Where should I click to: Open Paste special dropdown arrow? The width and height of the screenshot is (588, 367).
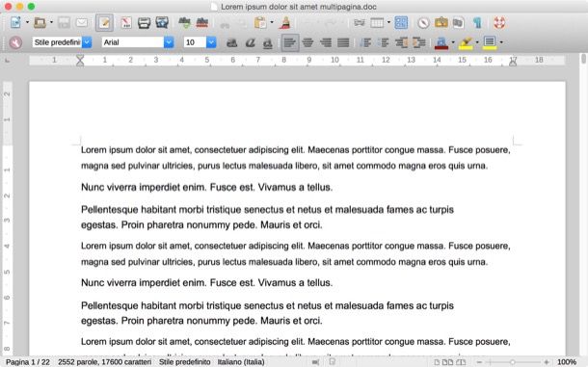[x=272, y=23]
